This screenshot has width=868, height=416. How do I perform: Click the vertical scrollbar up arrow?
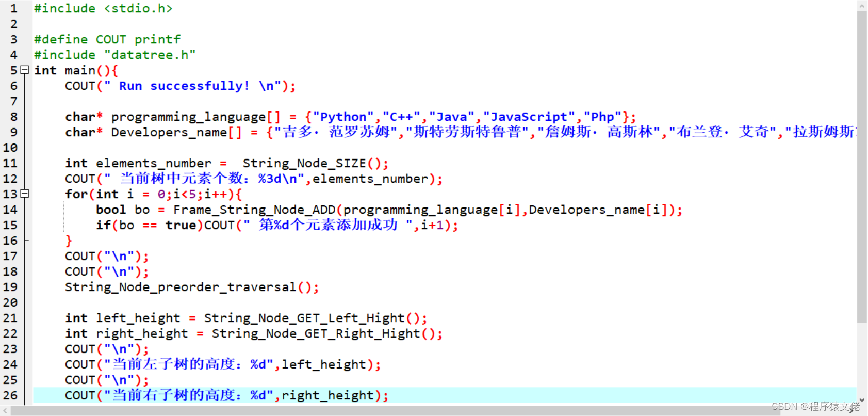pos(862,6)
